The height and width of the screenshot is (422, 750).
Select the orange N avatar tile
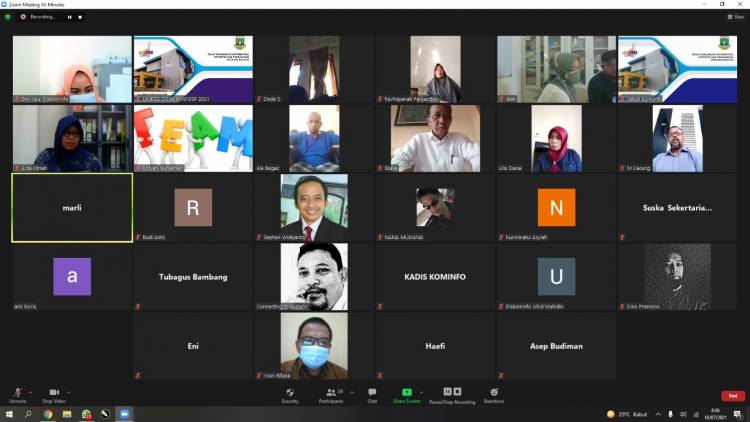tap(556, 208)
